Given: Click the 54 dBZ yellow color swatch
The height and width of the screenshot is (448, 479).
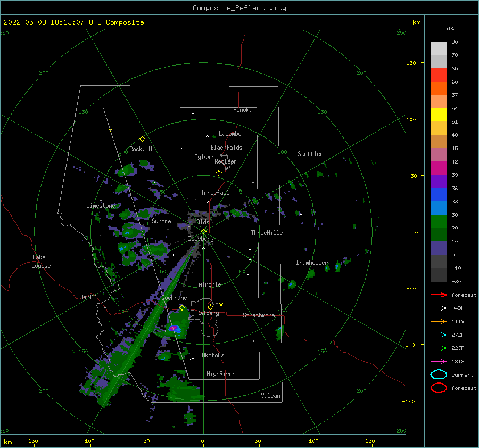Looking at the screenshot, I should (439, 115).
